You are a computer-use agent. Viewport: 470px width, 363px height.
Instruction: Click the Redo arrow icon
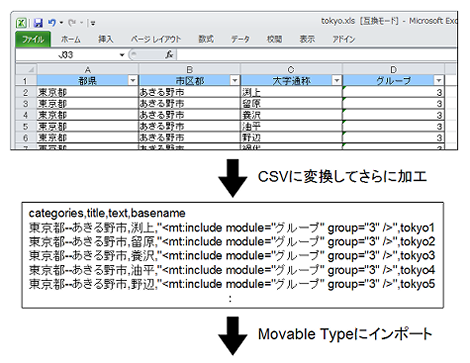(72, 23)
